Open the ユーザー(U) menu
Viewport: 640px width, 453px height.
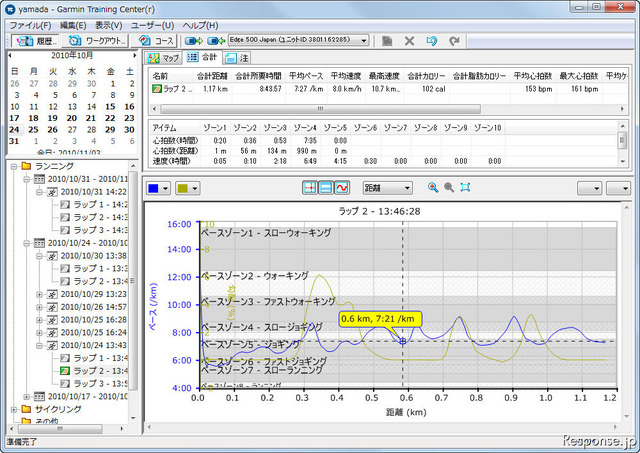tap(152, 25)
